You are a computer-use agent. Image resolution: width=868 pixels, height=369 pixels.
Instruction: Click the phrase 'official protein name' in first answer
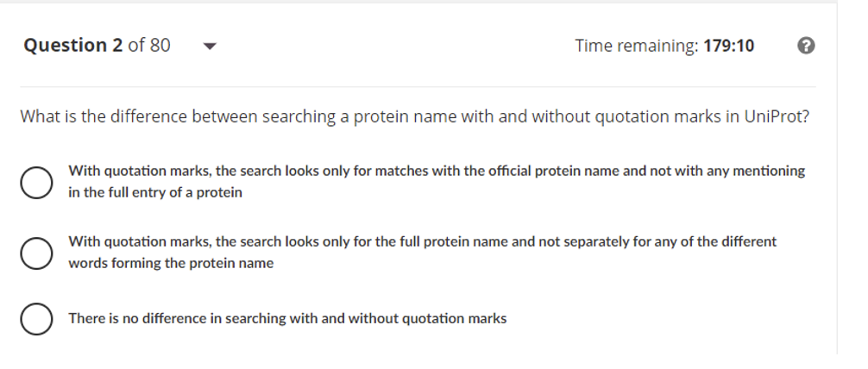(x=542, y=171)
